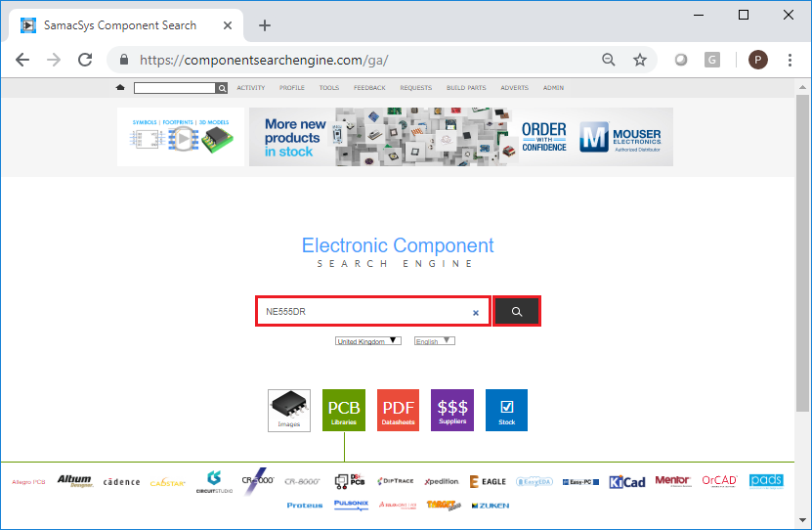Viewport: 812px width, 530px height.
Task: Reload the page
Action: (x=85, y=60)
